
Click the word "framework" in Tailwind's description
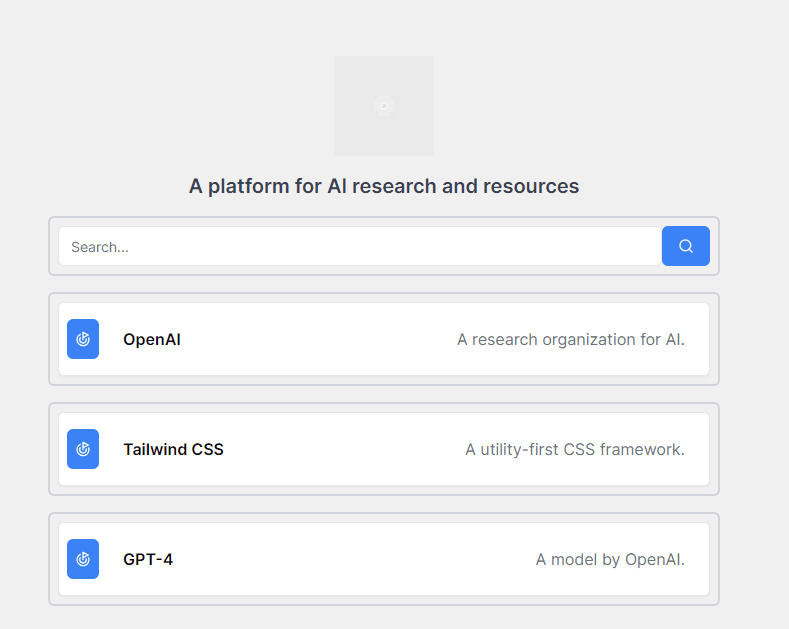[x=640, y=449]
